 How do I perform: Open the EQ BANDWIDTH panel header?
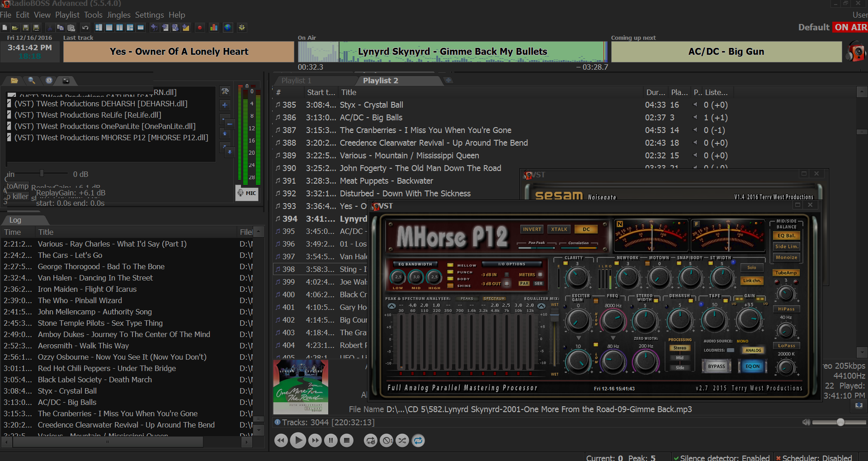(x=415, y=264)
